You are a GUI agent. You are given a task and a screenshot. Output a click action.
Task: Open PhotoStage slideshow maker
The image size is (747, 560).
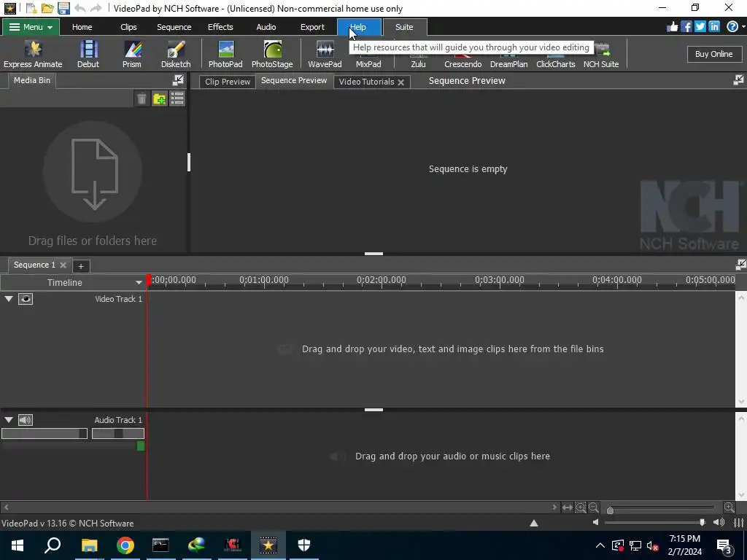pos(272,54)
